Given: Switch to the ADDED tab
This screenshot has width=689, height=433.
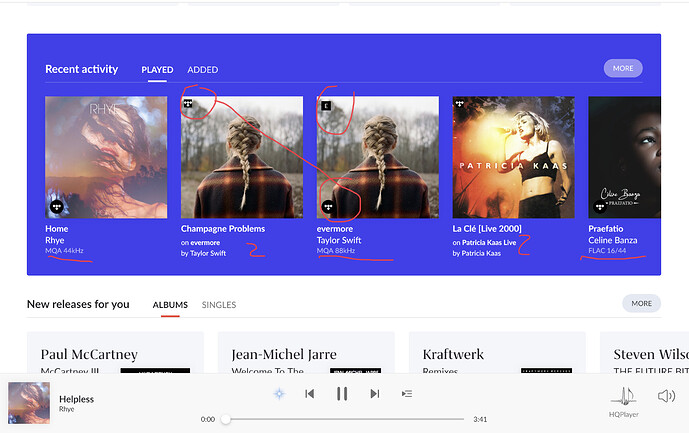Looking at the screenshot, I should coord(203,70).
